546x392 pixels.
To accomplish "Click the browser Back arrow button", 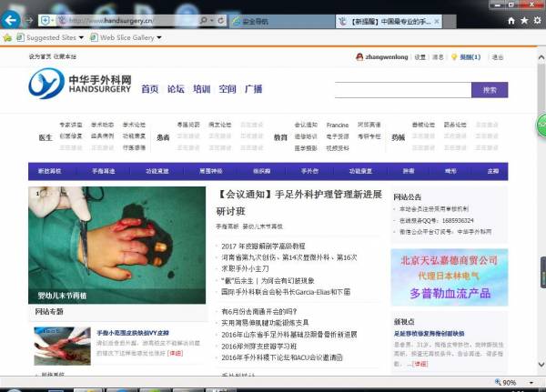I will tap(12, 20).
